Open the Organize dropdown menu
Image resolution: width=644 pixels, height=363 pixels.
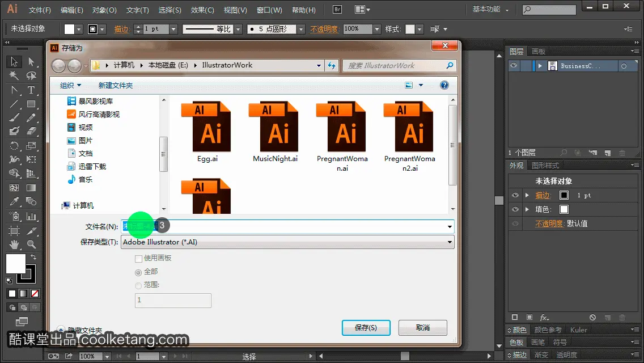[71, 86]
